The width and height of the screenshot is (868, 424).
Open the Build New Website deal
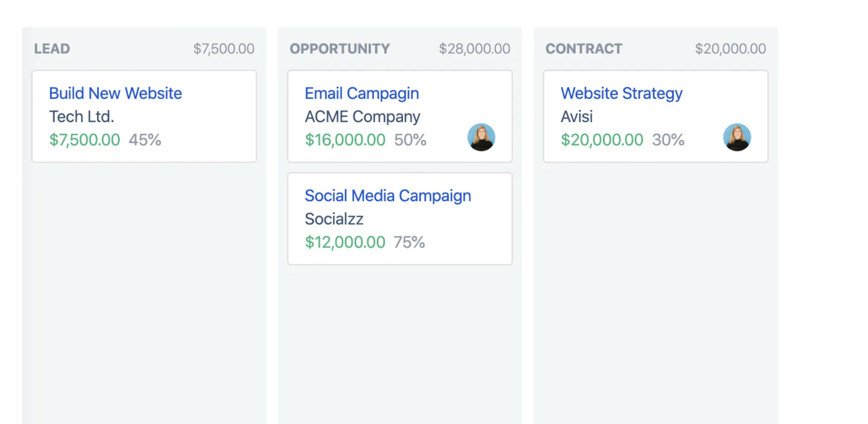click(115, 93)
